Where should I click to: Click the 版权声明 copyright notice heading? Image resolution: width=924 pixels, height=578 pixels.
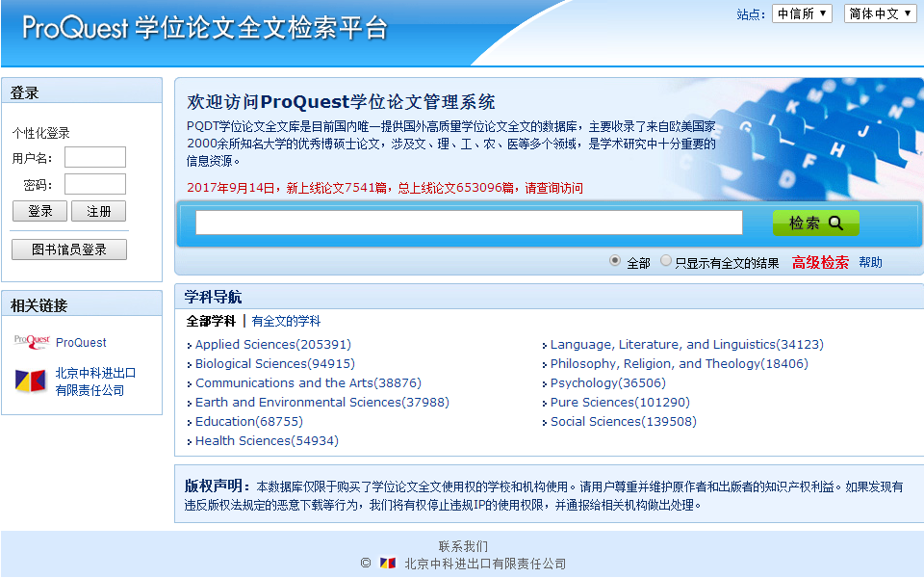[x=218, y=486]
